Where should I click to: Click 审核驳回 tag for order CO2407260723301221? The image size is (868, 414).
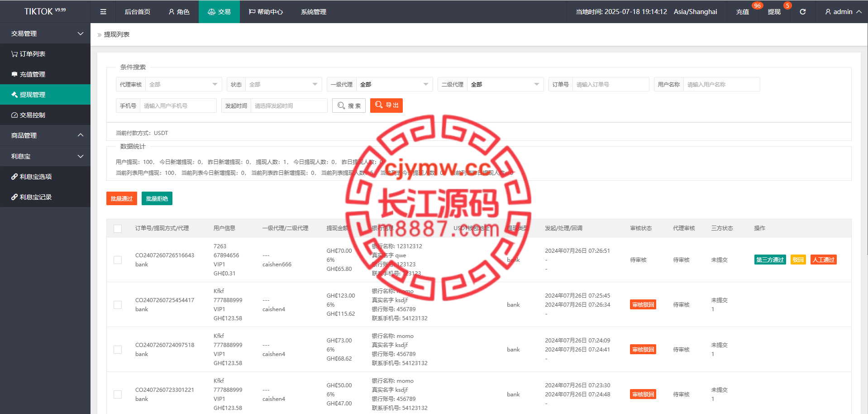[x=643, y=394]
